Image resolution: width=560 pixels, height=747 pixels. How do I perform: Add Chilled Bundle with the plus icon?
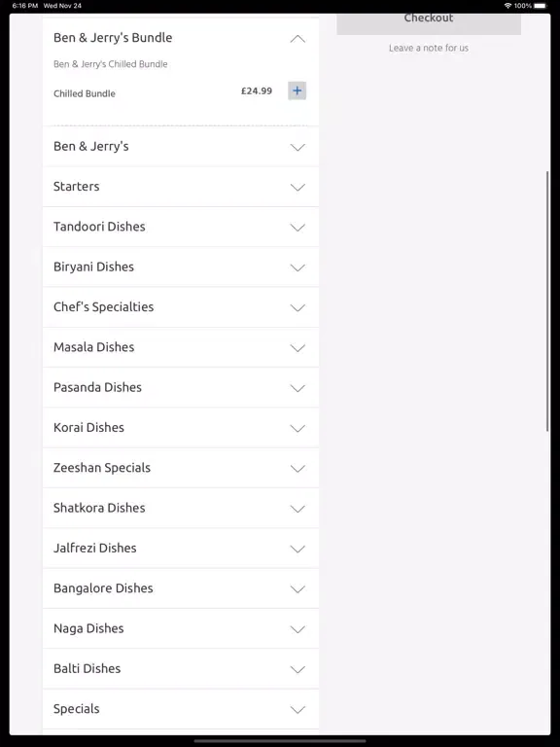coord(297,90)
